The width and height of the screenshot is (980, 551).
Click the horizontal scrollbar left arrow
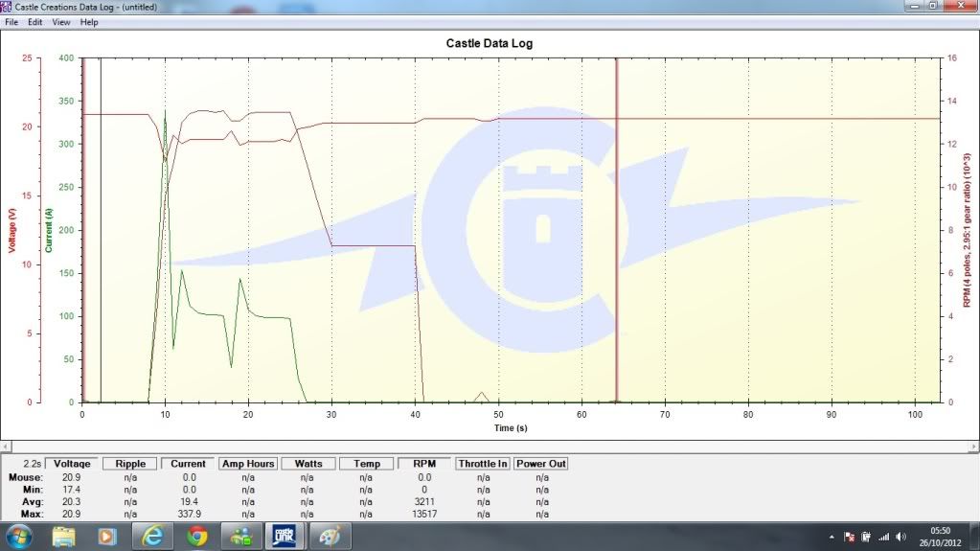(5, 447)
